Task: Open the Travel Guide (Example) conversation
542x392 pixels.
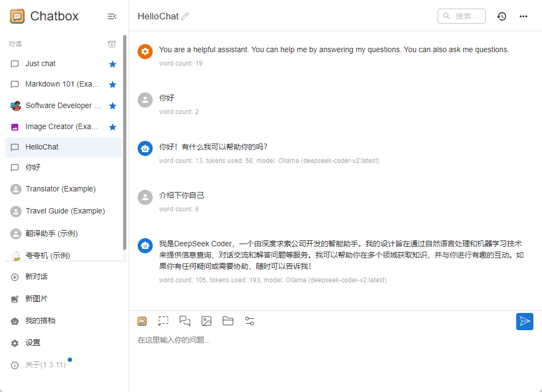Action: point(63,211)
